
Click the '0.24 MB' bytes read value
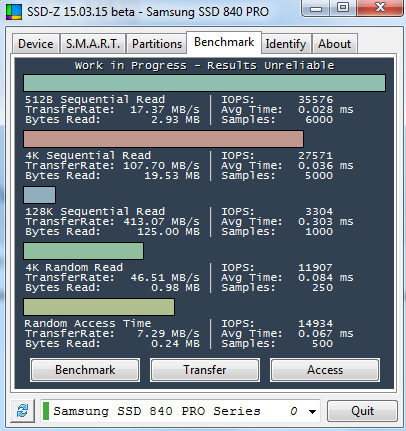point(175,344)
